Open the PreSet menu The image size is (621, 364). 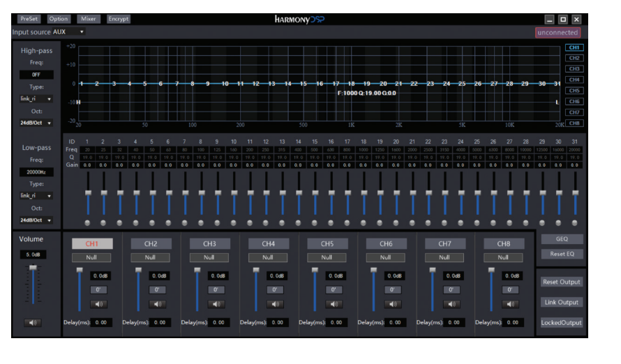29,19
